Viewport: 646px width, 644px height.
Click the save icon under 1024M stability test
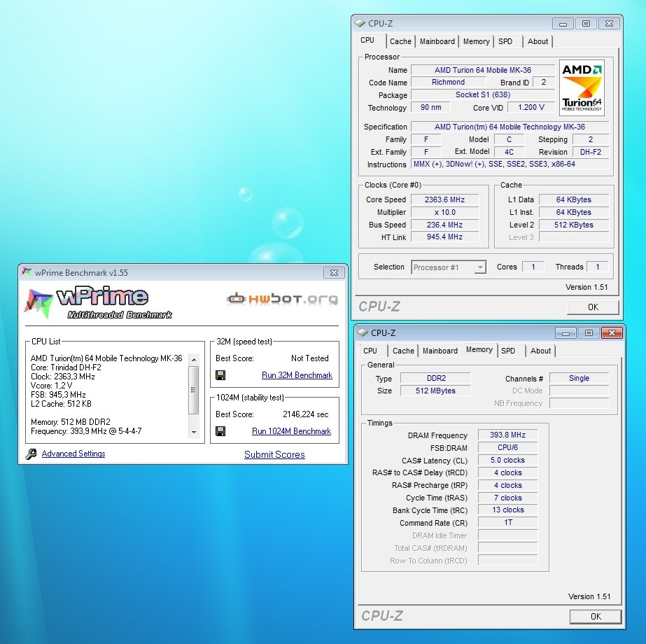pos(220,431)
